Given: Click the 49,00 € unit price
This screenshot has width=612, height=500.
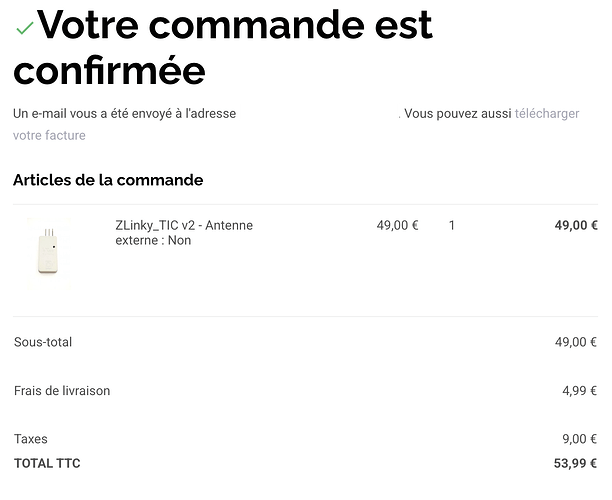Looking at the screenshot, I should click(397, 226).
